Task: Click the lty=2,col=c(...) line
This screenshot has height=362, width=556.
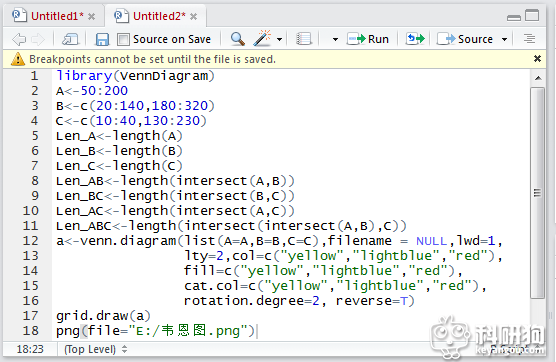Action: [343, 256]
